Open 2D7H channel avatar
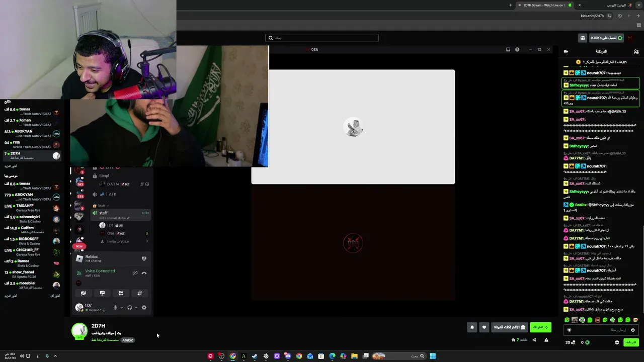 [79, 331]
